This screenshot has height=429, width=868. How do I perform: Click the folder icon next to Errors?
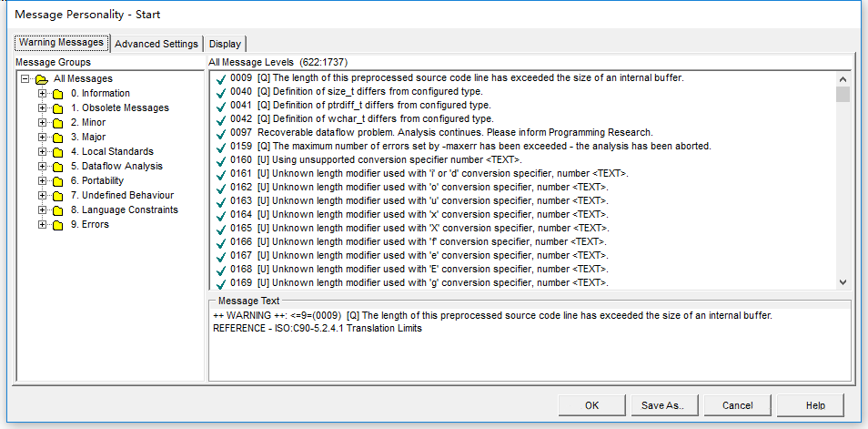pos(57,225)
